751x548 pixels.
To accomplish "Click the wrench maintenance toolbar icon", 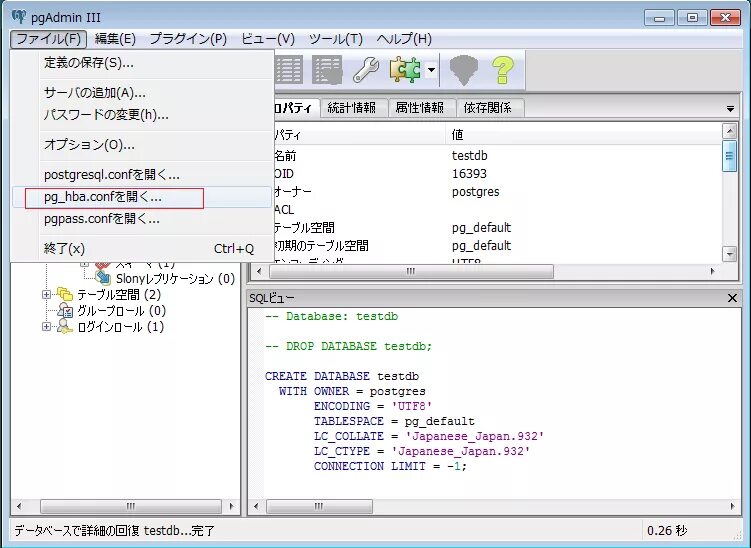I will [366, 70].
